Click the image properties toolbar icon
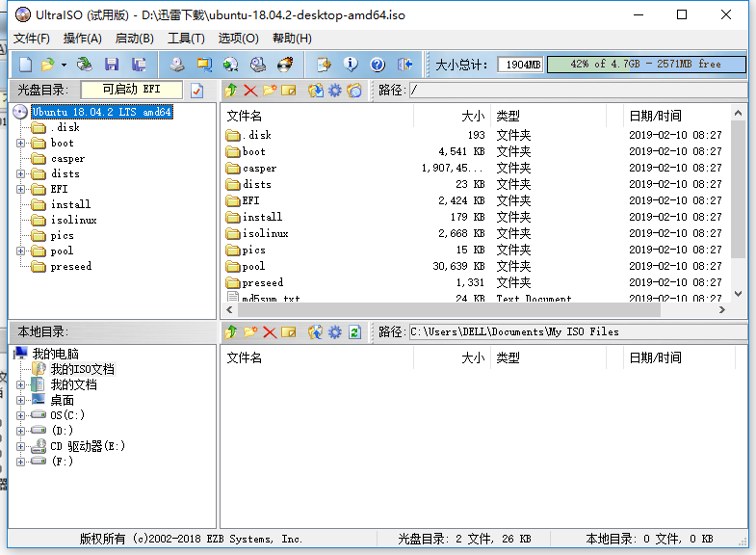Image resolution: width=756 pixels, height=555 pixels. tap(324, 65)
